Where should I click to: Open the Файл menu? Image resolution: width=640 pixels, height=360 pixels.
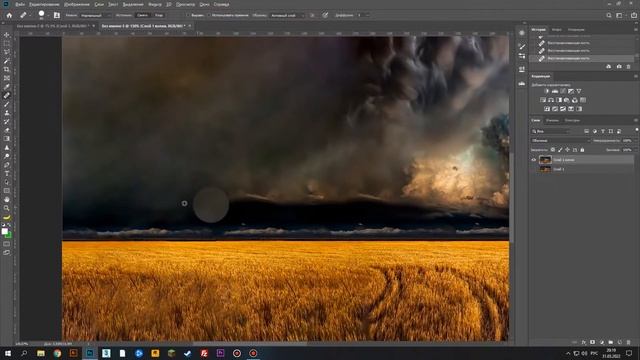(20, 4)
